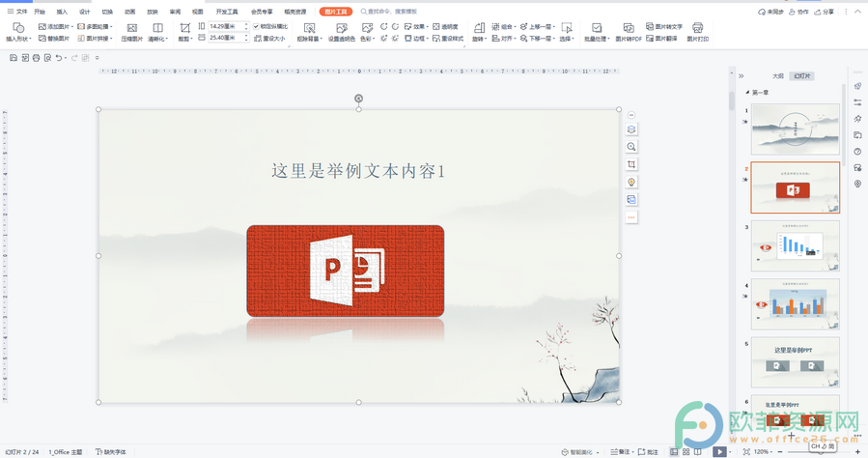Click the Undo arrow icon
This screenshot has height=458, width=868.
[x=59, y=58]
